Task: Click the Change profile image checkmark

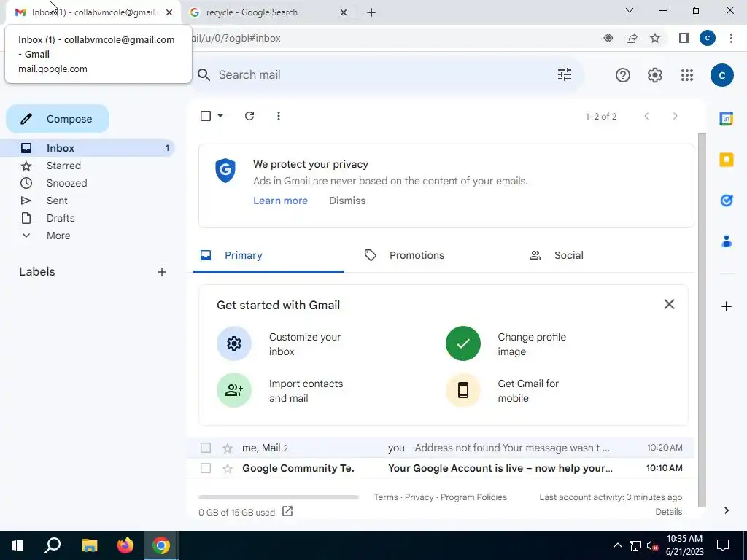Action: click(462, 343)
